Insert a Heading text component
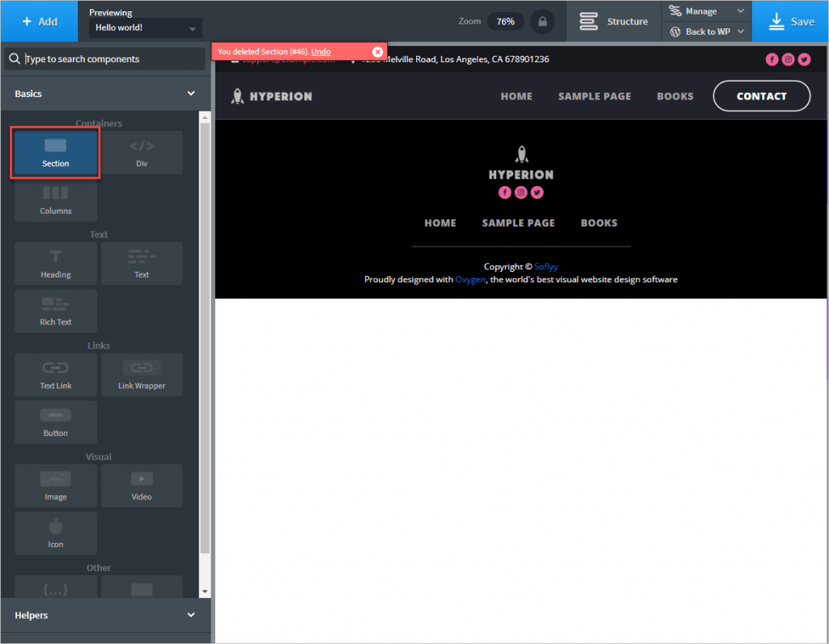Screen dimensions: 829x644 55,264
